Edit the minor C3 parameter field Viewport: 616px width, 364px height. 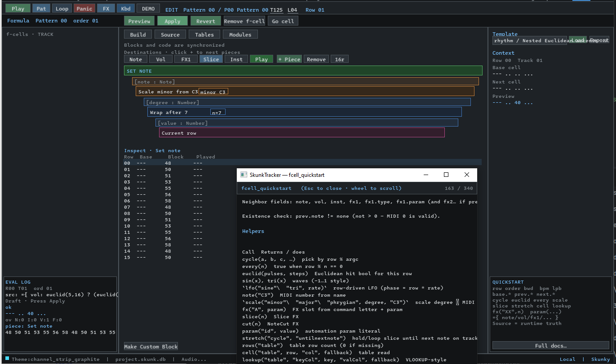(x=213, y=92)
